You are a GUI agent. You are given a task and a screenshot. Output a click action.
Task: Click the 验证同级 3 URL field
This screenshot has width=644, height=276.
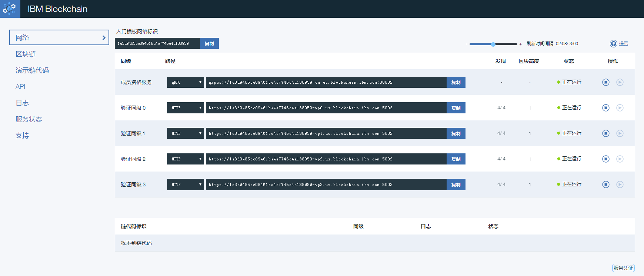tap(326, 184)
